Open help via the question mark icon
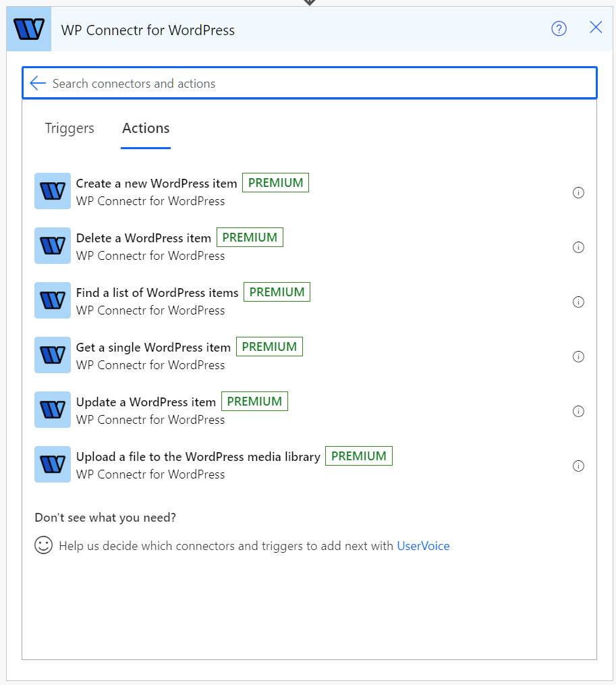 pos(559,28)
